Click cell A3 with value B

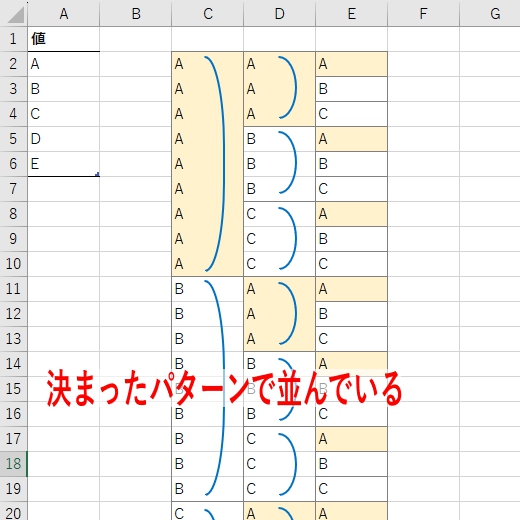click(x=64, y=89)
